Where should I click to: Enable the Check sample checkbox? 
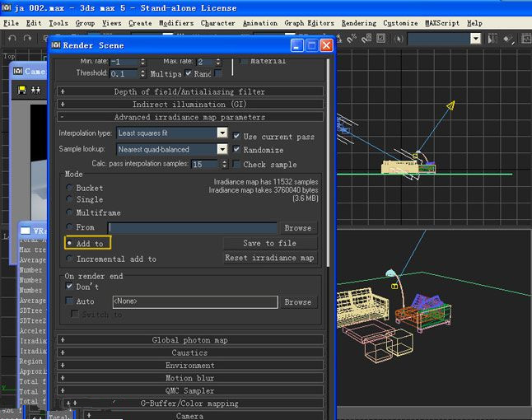(236, 164)
